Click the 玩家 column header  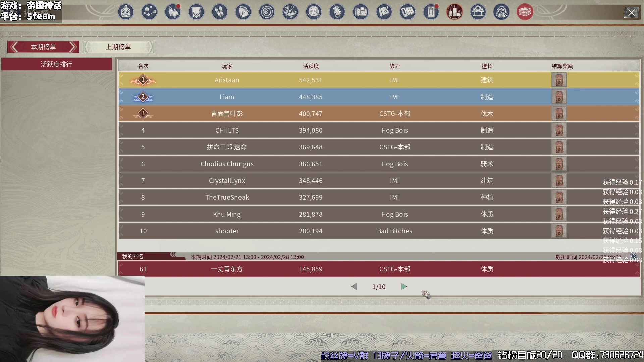(x=227, y=66)
